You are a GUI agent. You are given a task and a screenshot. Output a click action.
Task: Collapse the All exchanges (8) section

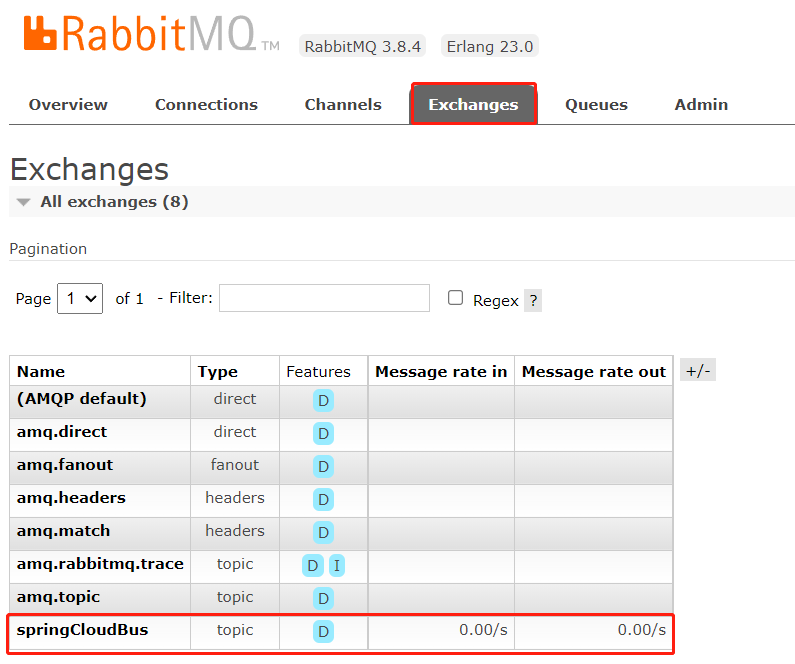(114, 202)
